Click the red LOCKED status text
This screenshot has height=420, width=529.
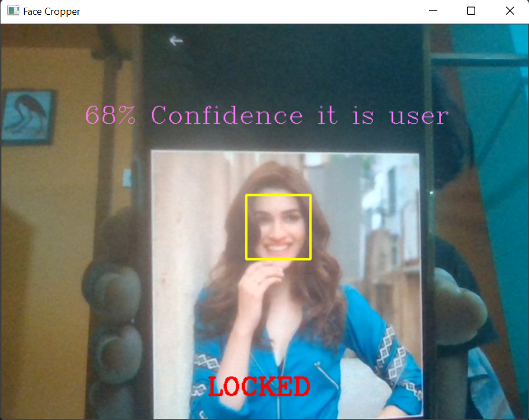click(259, 387)
